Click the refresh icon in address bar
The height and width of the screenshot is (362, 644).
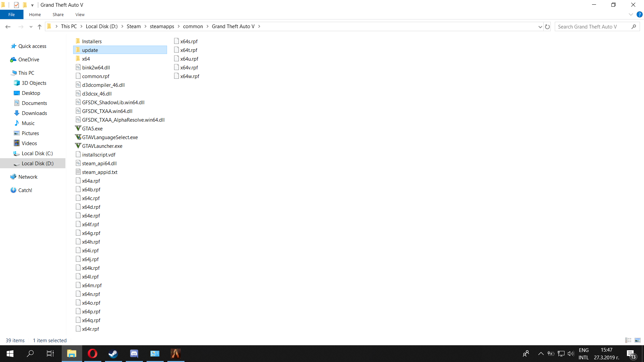coord(547,27)
